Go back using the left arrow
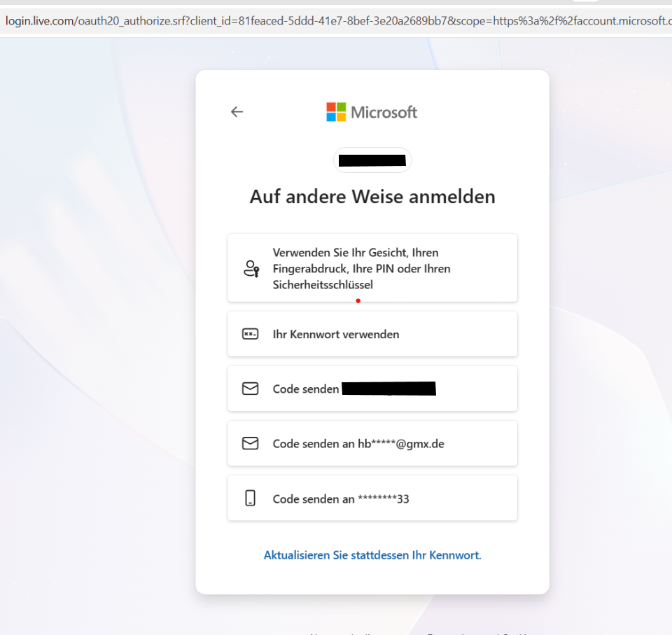672x635 pixels. pyautogui.click(x=237, y=112)
